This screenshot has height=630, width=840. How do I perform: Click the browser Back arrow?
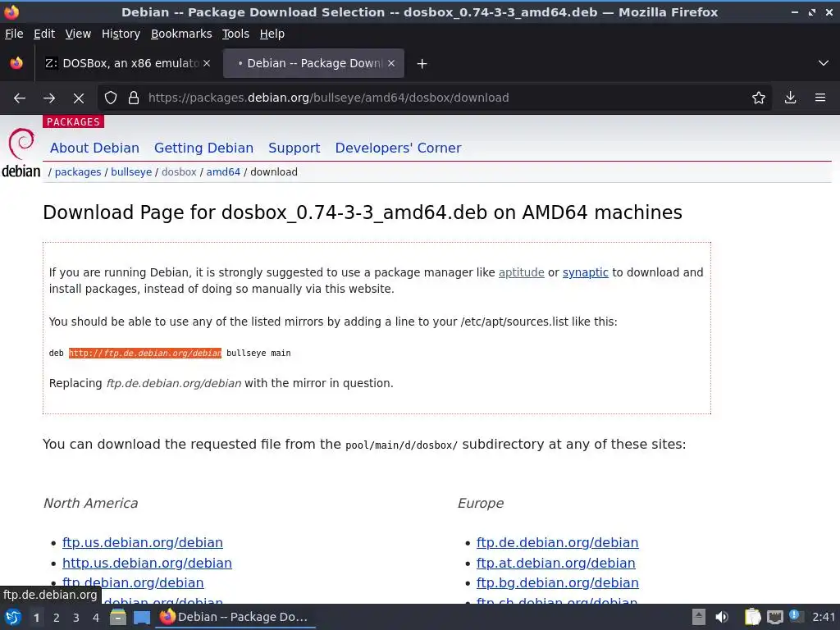click(20, 98)
